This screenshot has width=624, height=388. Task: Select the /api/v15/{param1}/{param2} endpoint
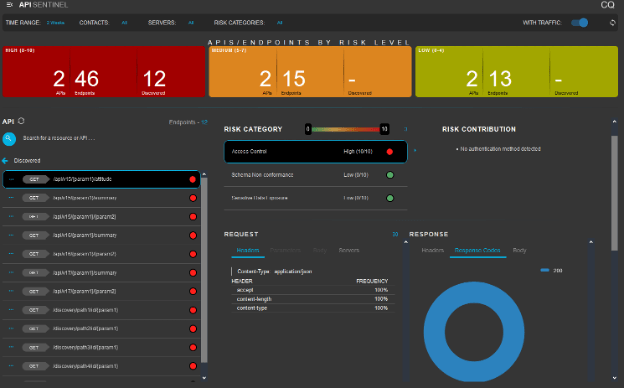[x=101, y=216]
